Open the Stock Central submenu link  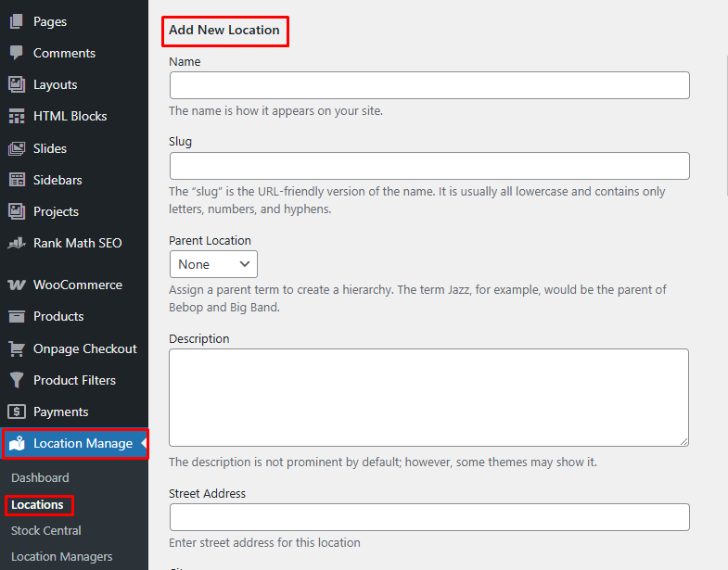coord(46,530)
